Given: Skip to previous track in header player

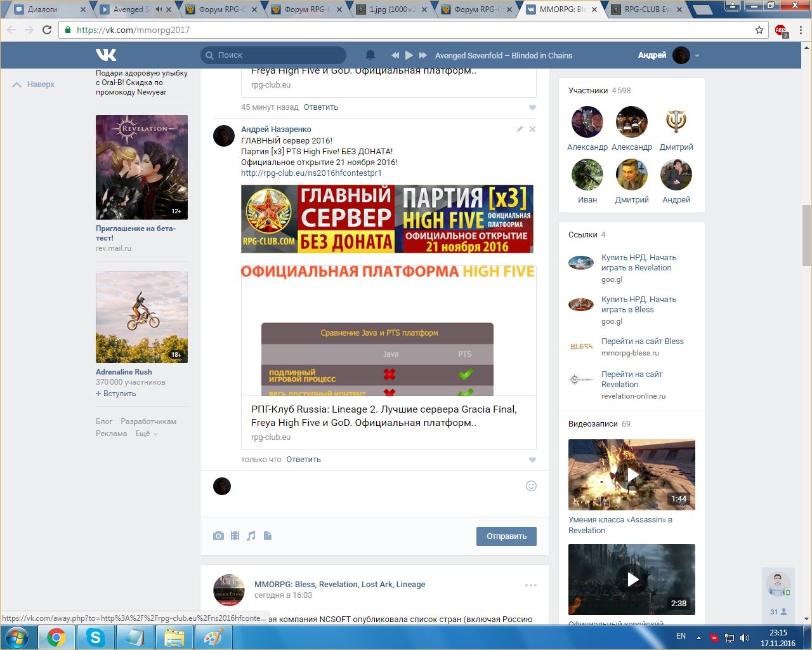Looking at the screenshot, I should (395, 55).
